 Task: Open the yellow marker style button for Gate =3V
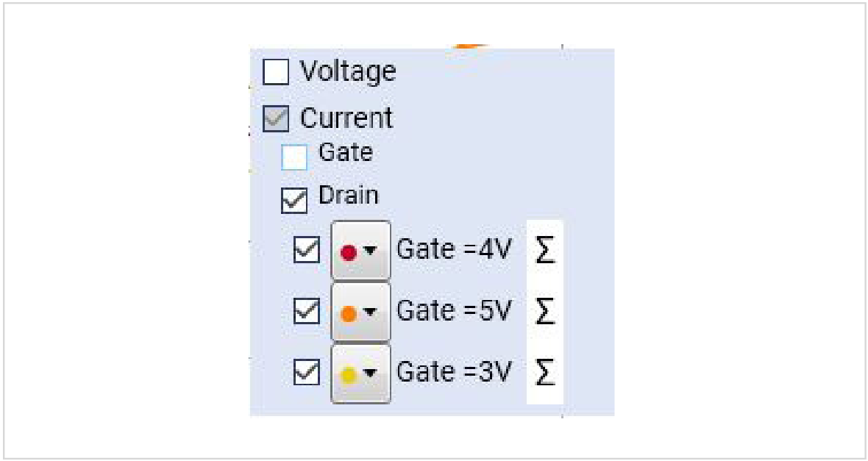[x=360, y=372]
